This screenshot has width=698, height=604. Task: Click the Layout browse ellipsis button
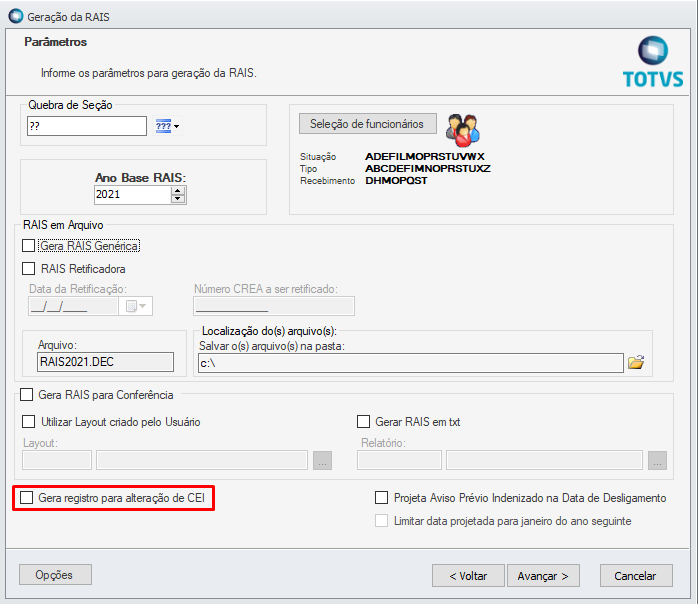[322, 460]
